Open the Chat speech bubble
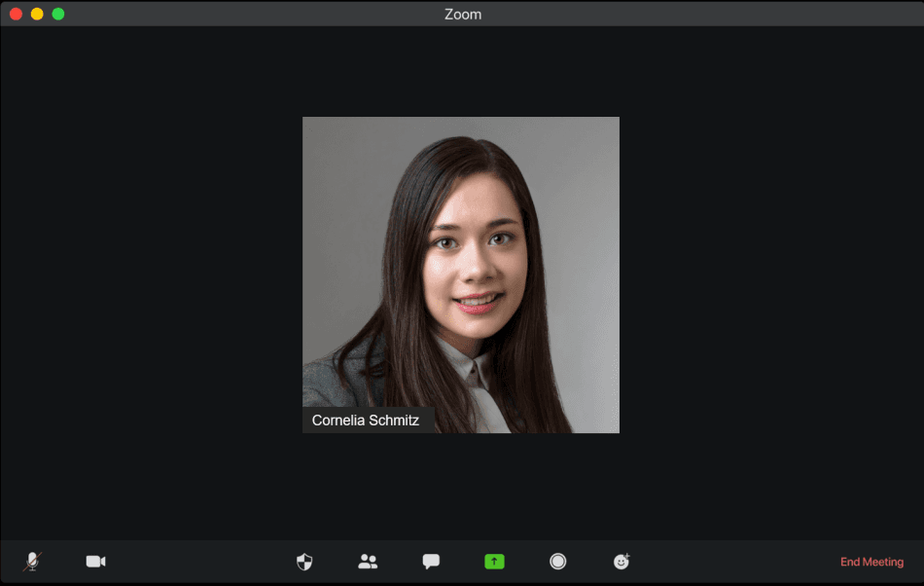This screenshot has height=586, width=924. coord(431,562)
